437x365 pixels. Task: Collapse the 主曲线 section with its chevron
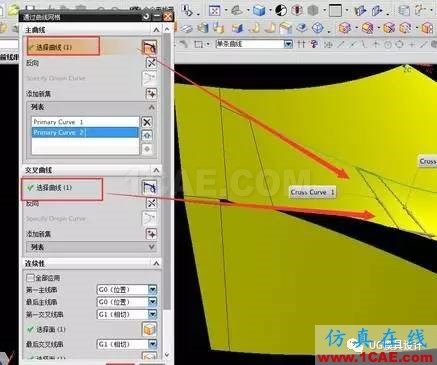156,30
